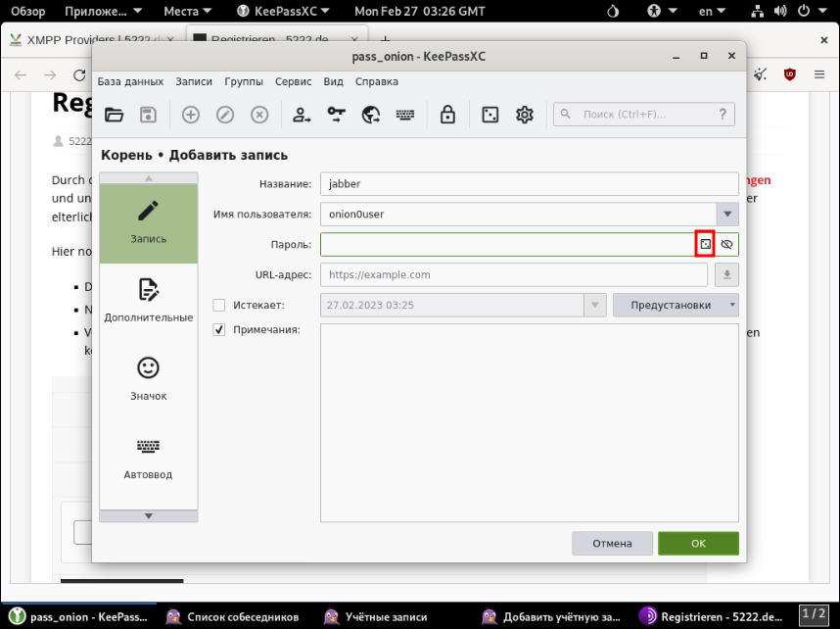Open the Предустановки presets dropdown

coord(676,305)
